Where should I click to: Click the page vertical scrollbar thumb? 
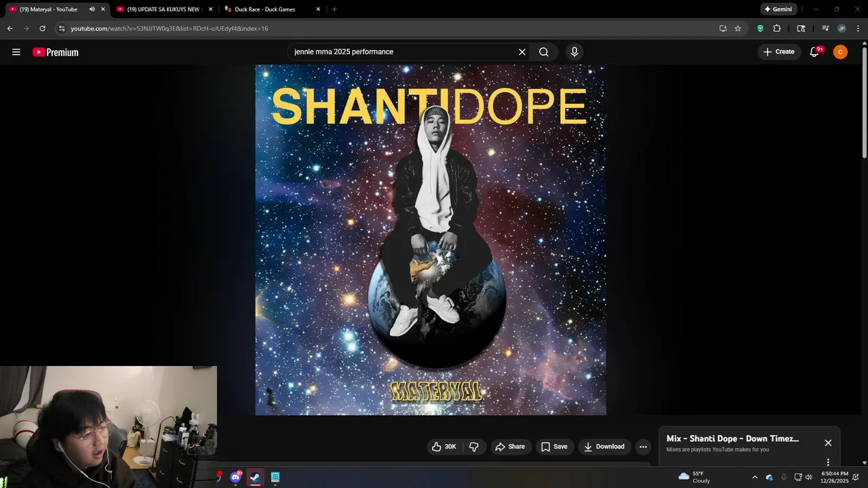point(864,102)
